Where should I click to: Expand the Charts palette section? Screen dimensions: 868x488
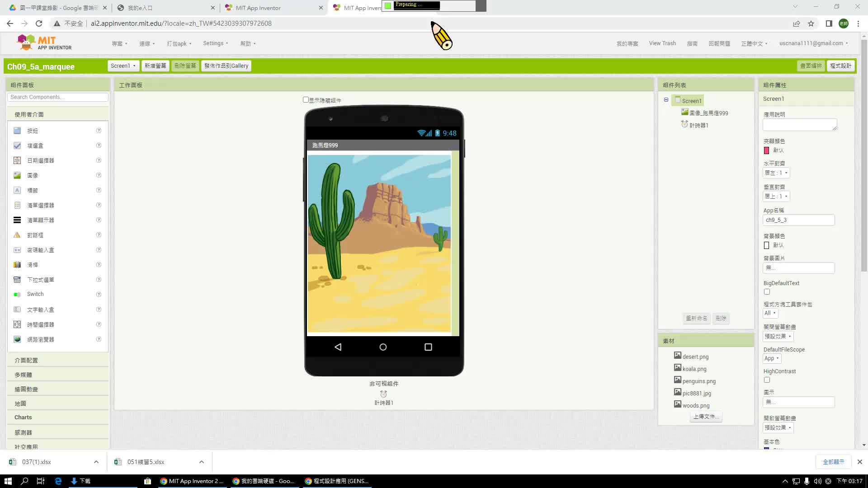pos(58,418)
